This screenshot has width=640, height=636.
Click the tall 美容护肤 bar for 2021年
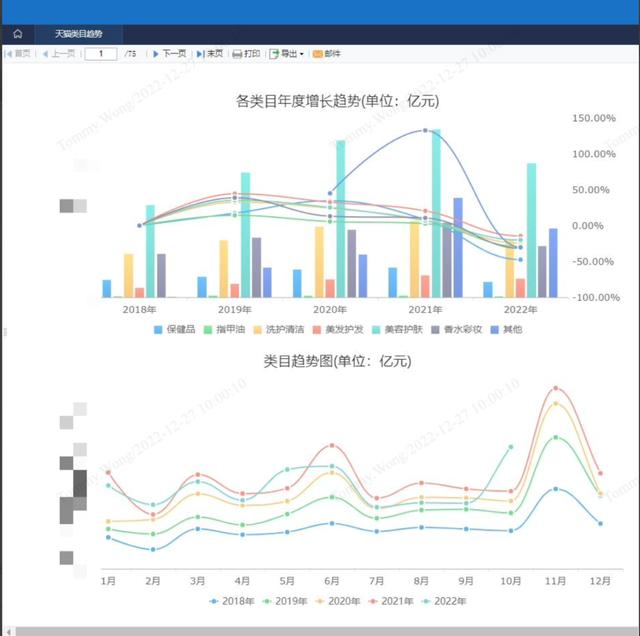436,213
